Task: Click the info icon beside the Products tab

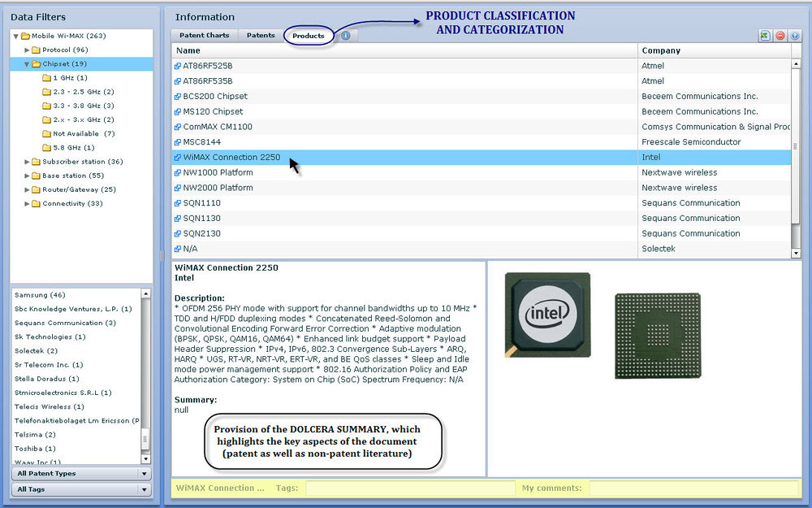Action: pyautogui.click(x=344, y=36)
